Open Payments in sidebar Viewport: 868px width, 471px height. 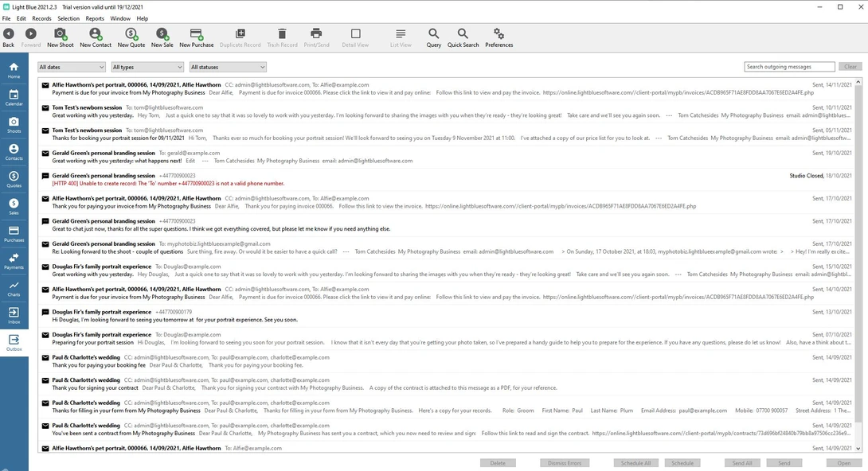14,261
